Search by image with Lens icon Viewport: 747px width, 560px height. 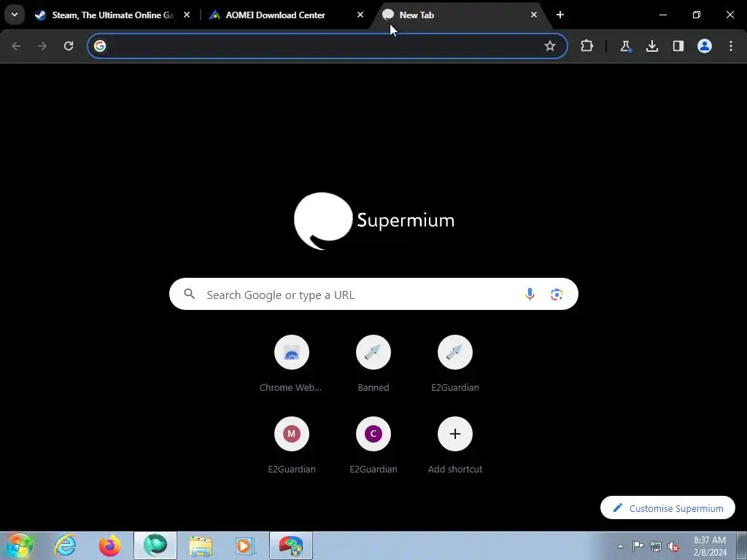point(557,295)
